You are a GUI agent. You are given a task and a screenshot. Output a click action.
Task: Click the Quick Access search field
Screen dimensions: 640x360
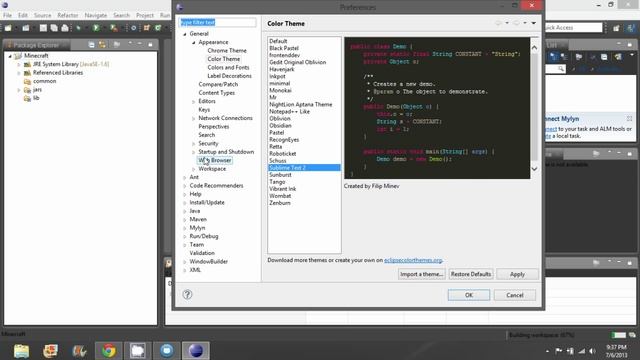[x=573, y=27]
